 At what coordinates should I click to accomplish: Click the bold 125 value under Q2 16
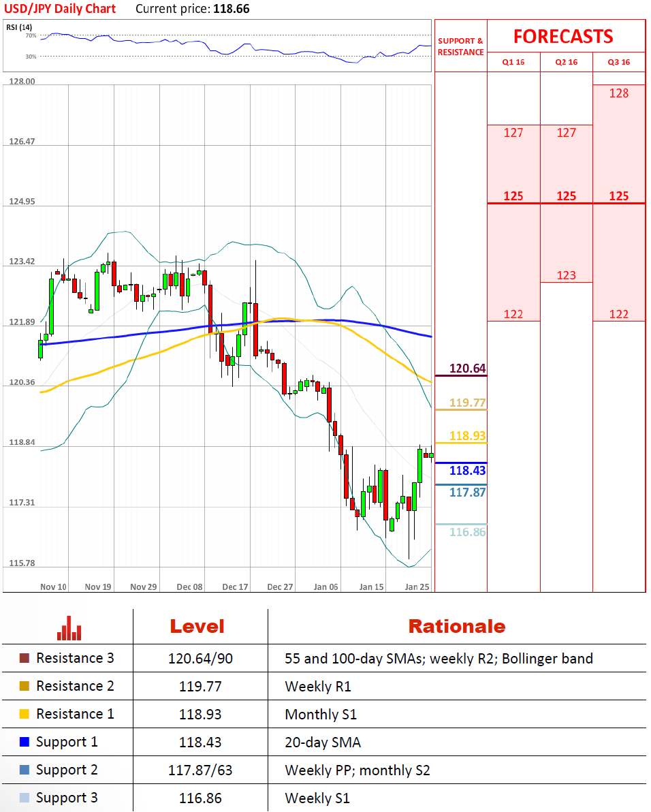coord(566,196)
